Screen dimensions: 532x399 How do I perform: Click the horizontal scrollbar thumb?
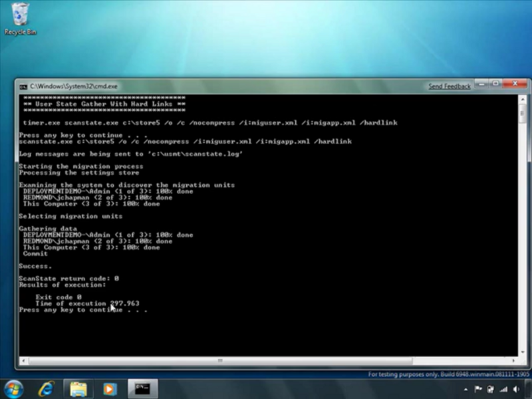coord(219,361)
